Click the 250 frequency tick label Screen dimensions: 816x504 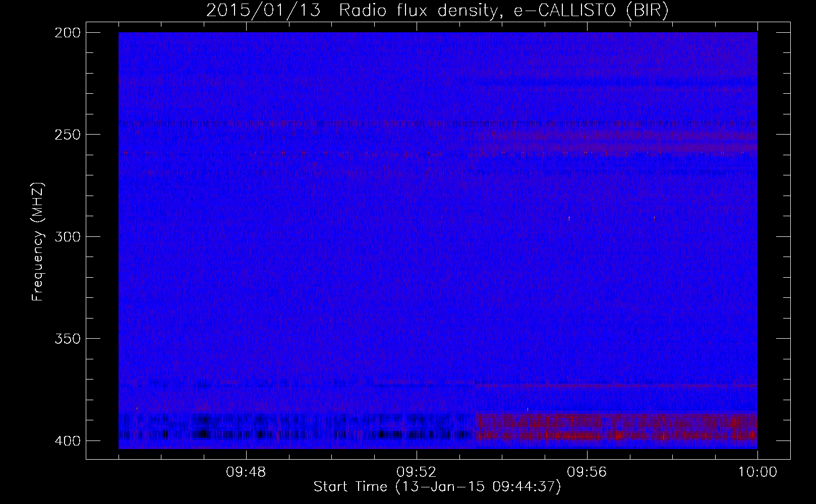67,135
